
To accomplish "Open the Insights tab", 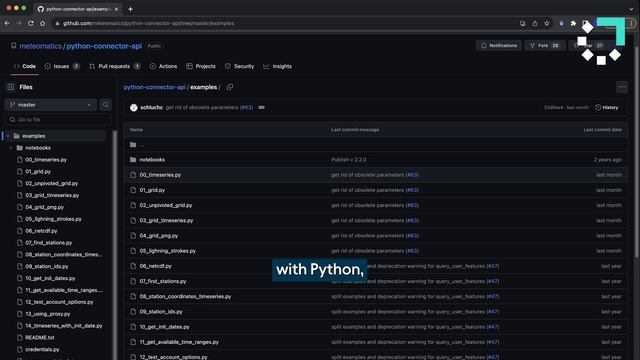I will click(x=278, y=66).
